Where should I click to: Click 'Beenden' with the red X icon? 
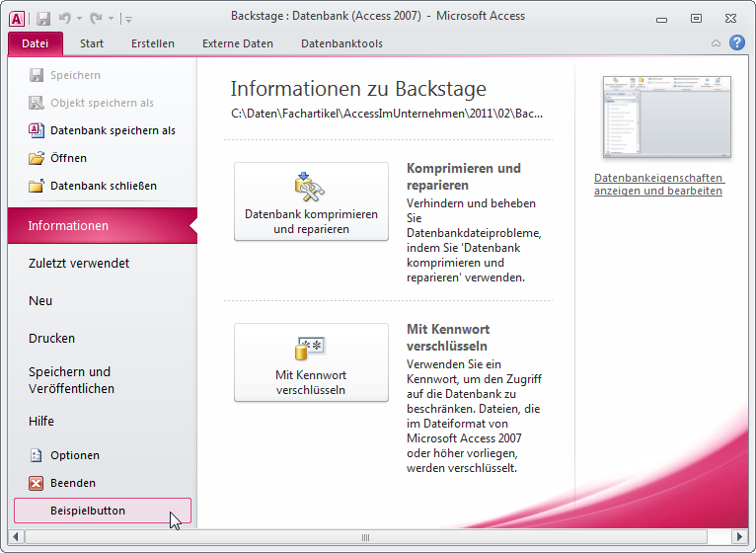72,483
